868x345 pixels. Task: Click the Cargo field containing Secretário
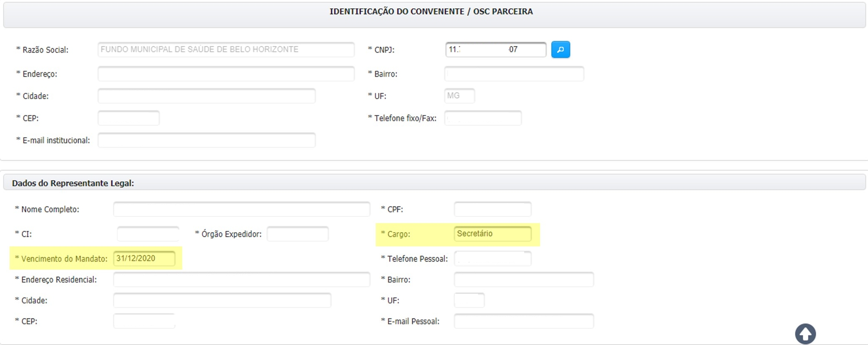coord(492,234)
